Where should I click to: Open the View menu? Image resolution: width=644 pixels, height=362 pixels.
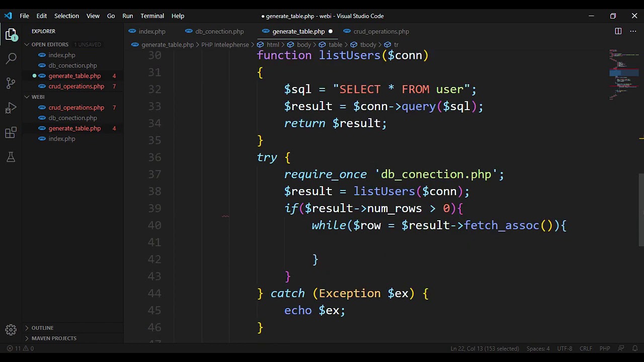point(93,16)
